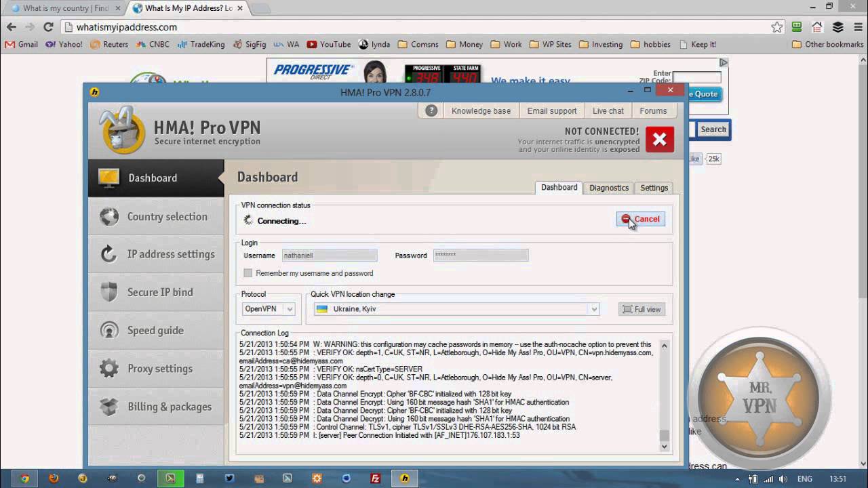Open the Chrome menu icon
The image size is (868, 488).
[857, 27]
